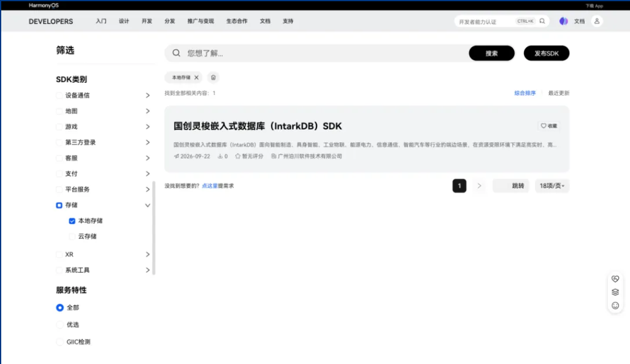Open the 设计 menu
630x364 pixels.
pyautogui.click(x=124, y=21)
